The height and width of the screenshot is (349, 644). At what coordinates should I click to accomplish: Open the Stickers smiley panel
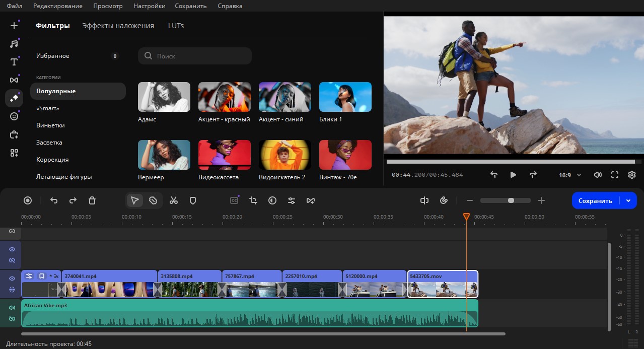pyautogui.click(x=14, y=116)
